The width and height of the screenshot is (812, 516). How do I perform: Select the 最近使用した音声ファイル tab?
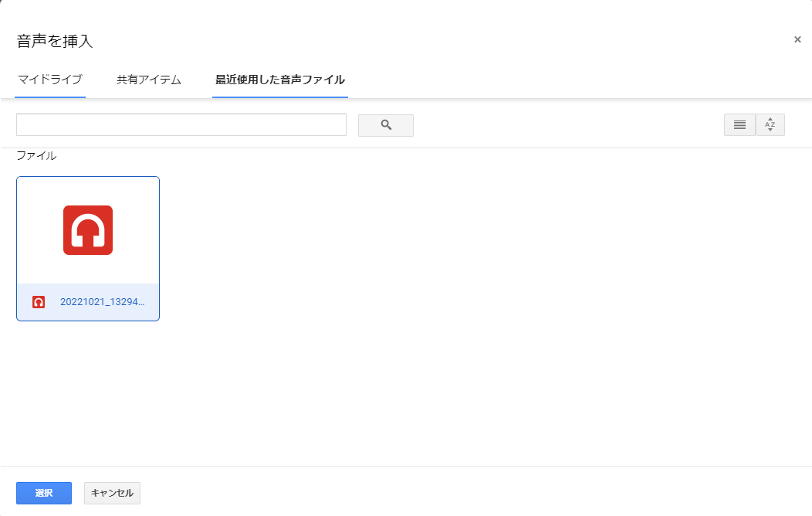coord(280,80)
